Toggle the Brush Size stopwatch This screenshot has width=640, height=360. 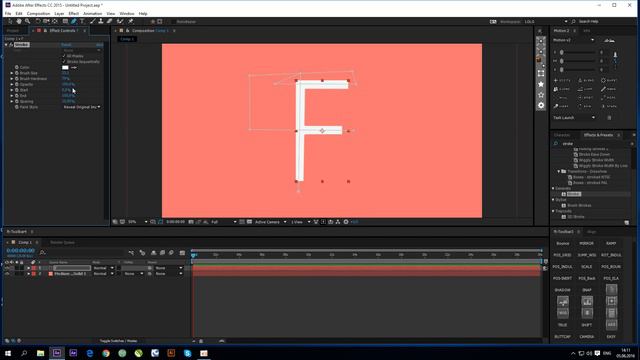point(17,73)
